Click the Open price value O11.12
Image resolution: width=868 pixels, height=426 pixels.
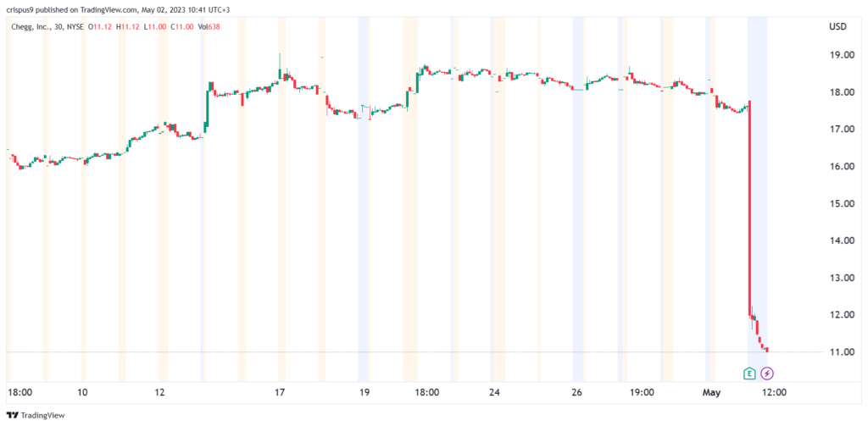(x=99, y=27)
